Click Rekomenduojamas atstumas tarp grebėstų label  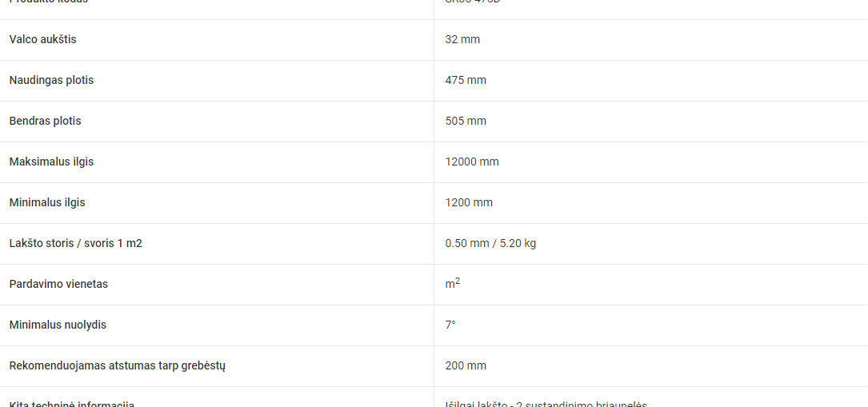(118, 366)
